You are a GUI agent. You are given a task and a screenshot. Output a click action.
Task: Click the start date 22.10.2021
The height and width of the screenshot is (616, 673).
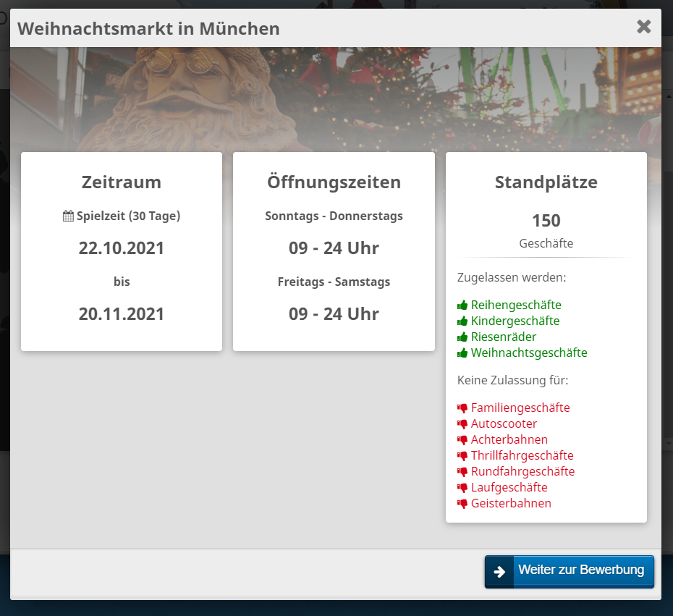pyautogui.click(x=122, y=248)
